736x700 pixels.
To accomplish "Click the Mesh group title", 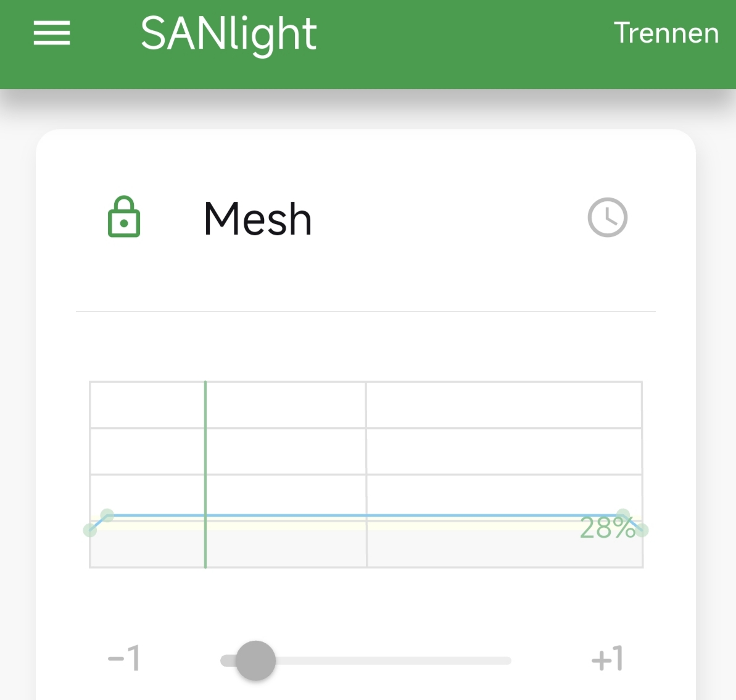I will [258, 219].
